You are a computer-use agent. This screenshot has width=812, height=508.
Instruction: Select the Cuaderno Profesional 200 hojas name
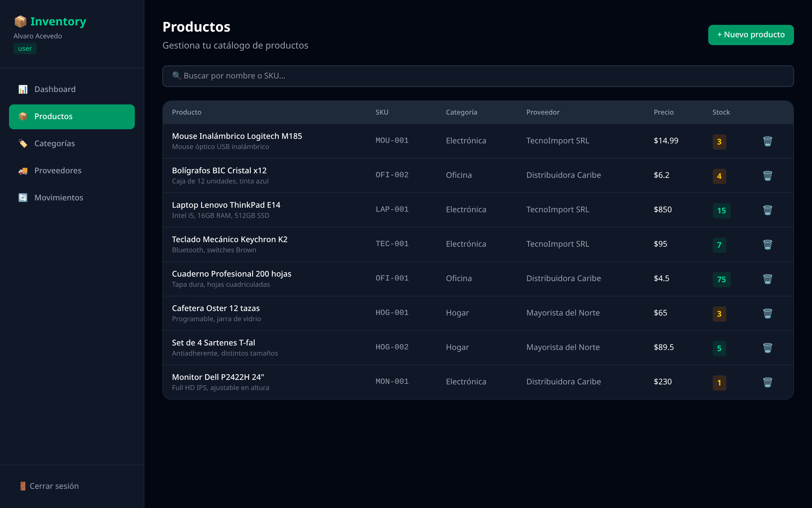[x=231, y=274]
